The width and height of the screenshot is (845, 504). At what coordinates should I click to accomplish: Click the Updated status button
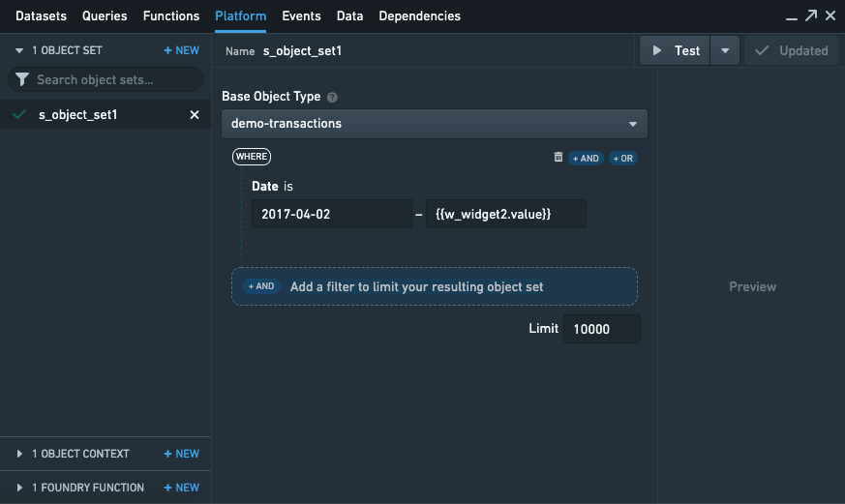[791, 50]
